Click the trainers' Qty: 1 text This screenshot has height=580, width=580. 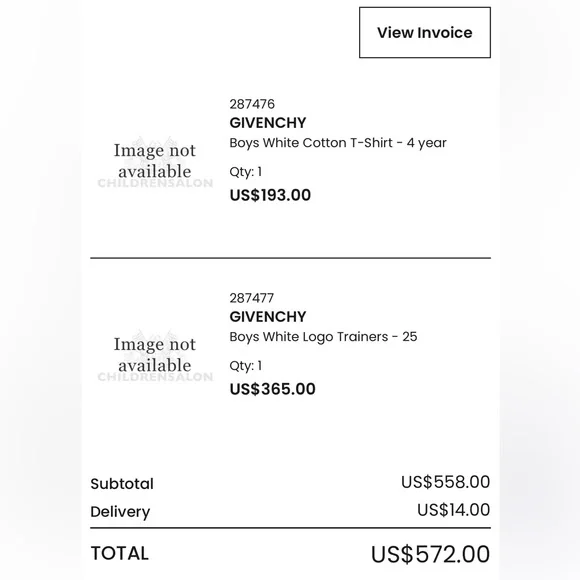(x=246, y=366)
